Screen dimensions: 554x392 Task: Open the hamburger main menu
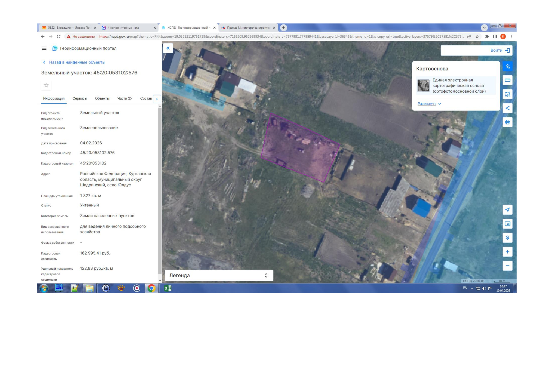(44, 48)
